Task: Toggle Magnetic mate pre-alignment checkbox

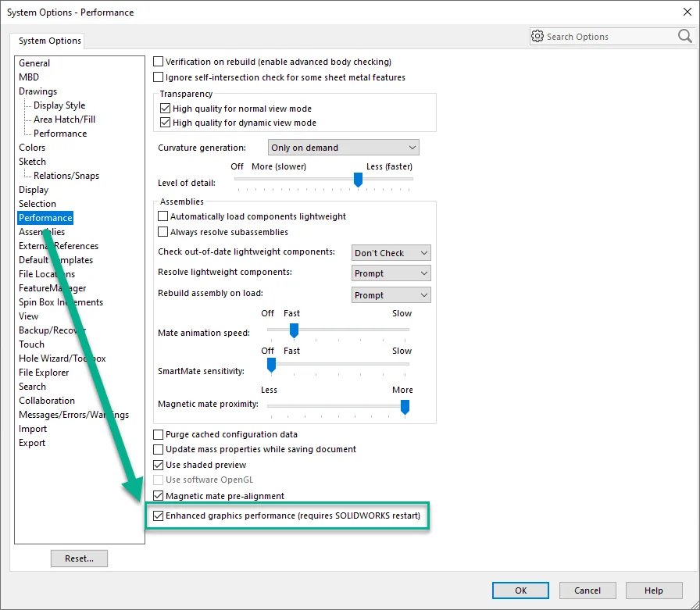Action: 158,495
